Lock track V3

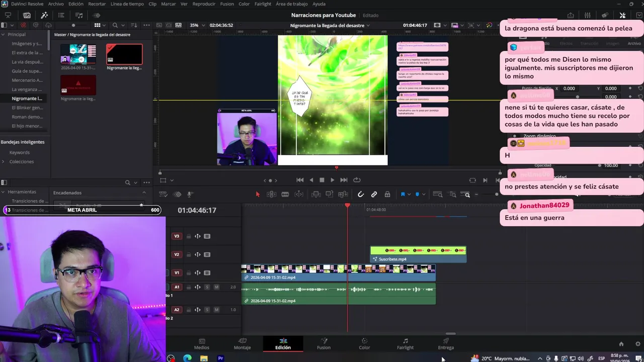[x=189, y=236]
